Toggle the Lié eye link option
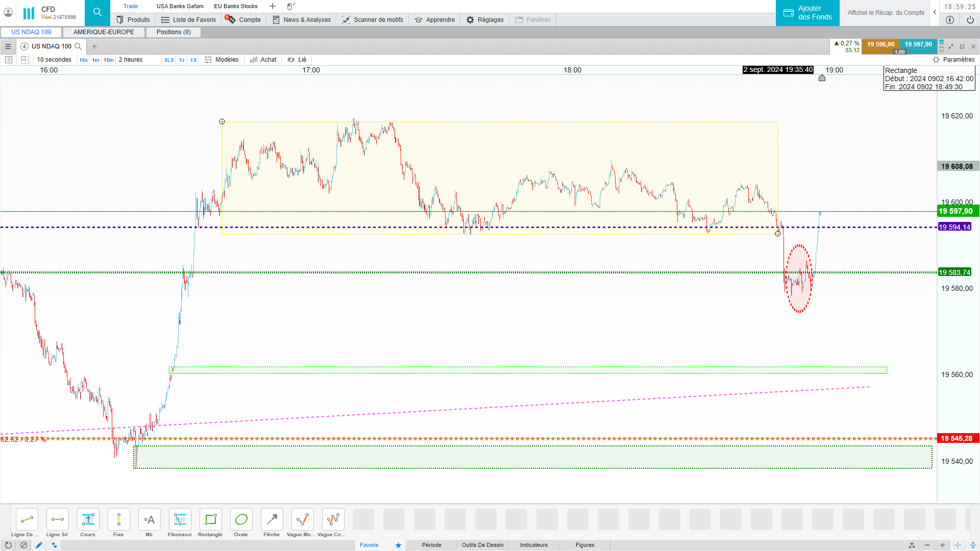The image size is (980, 551). point(297,60)
